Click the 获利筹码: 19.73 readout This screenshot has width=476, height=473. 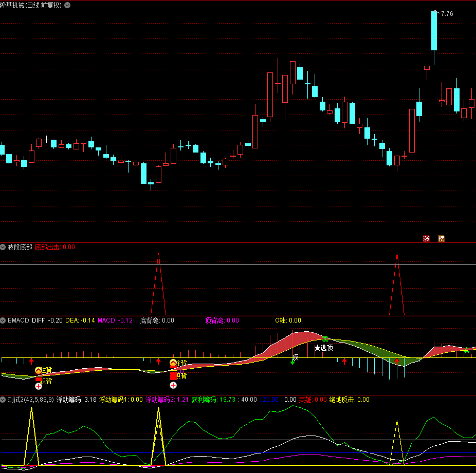pos(213,400)
